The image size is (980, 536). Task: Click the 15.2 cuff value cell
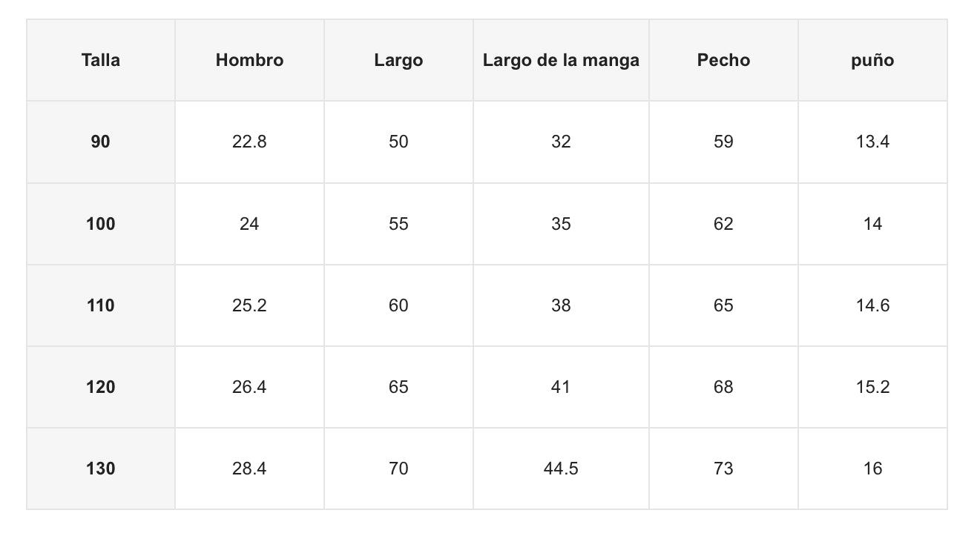[x=872, y=387]
